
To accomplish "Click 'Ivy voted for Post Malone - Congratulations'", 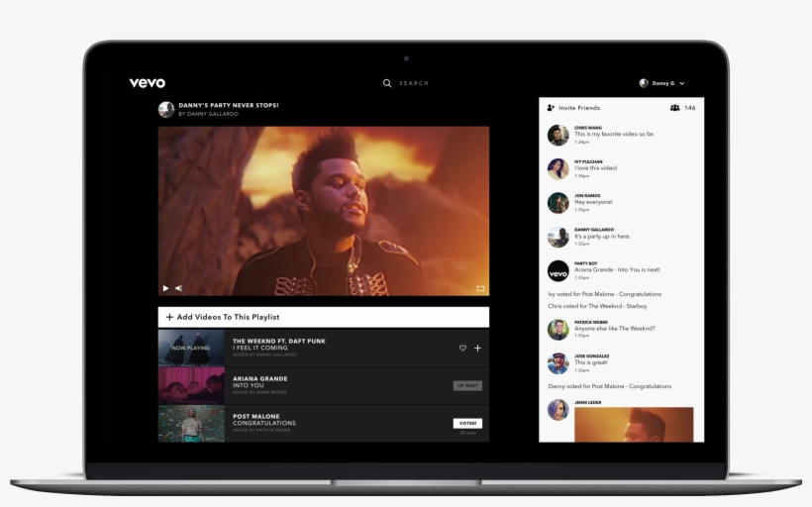I will [604, 294].
